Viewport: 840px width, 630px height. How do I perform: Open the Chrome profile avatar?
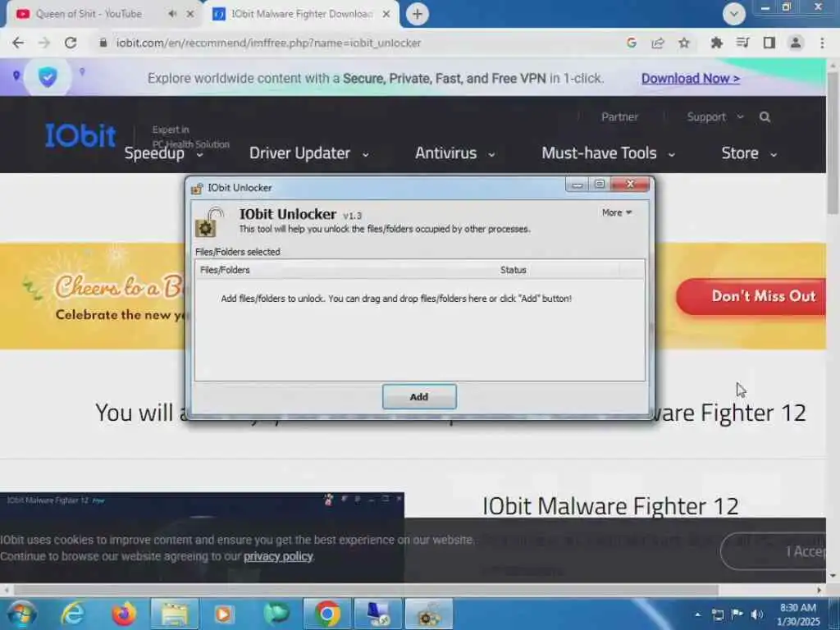[796, 43]
